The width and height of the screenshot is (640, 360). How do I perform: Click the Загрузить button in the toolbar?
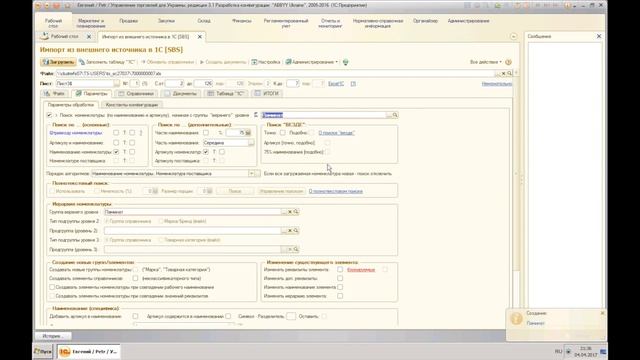(58, 62)
